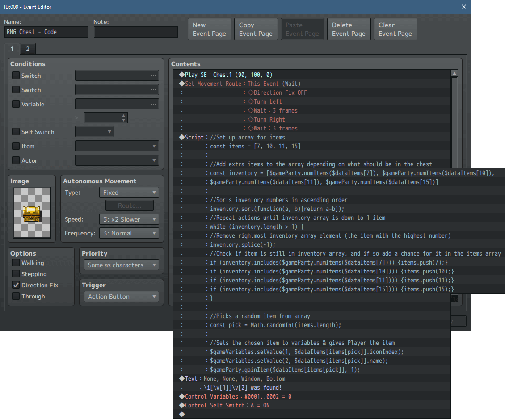Open the Trigger dropdown showing Action Button
The height and width of the screenshot is (420, 505).
[121, 296]
